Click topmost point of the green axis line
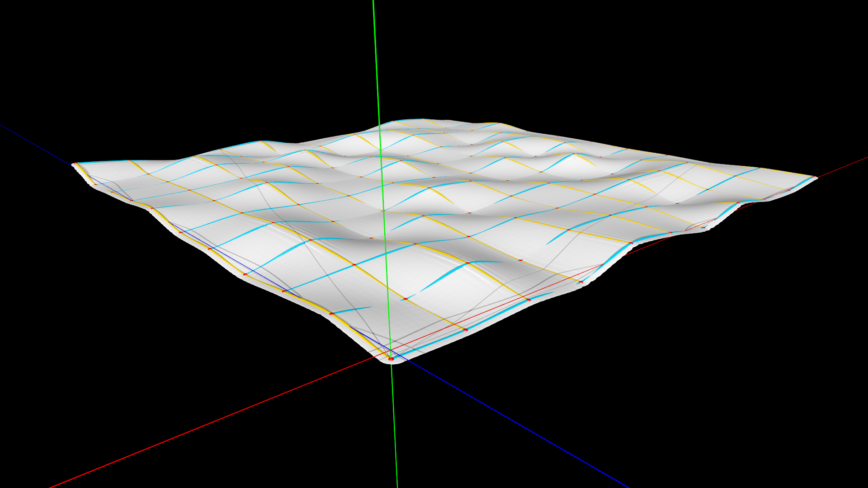The height and width of the screenshot is (488, 868). tap(373, 1)
